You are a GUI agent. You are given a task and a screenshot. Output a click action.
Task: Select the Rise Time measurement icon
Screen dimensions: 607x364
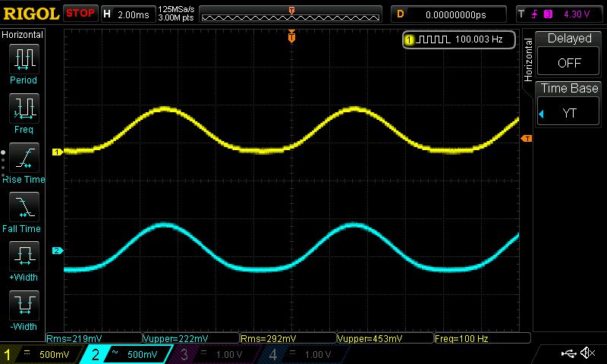[24, 158]
